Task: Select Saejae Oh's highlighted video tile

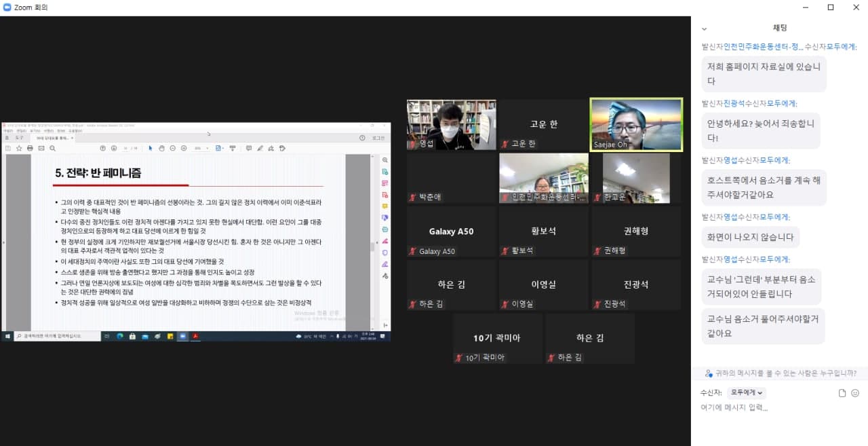Action: click(x=636, y=124)
